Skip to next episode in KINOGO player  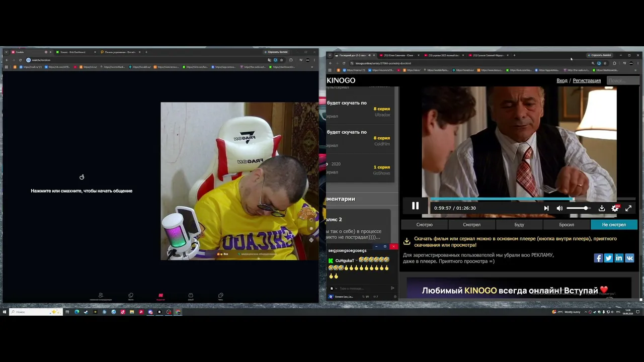[x=546, y=208]
